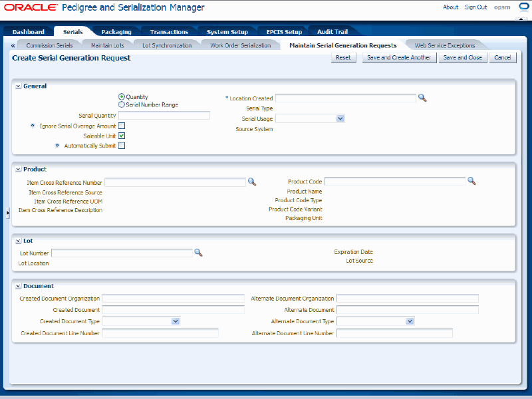This screenshot has height=399, width=532.
Task: Uncheck the Saleable Unit checkbox
Action: [x=122, y=136]
